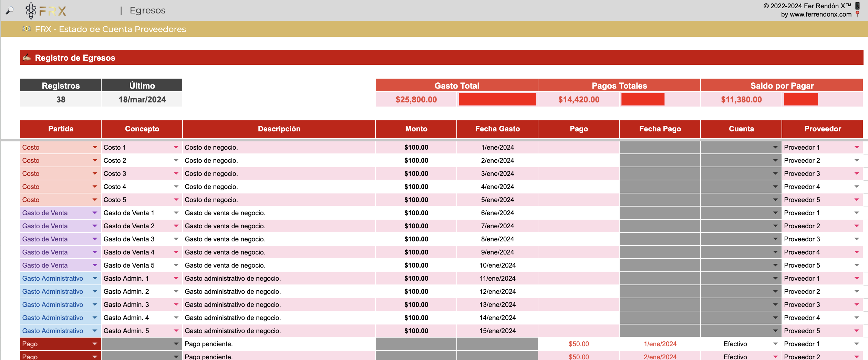The image size is (868, 360).
Task: Click the Proveedor column header
Action: click(x=823, y=129)
